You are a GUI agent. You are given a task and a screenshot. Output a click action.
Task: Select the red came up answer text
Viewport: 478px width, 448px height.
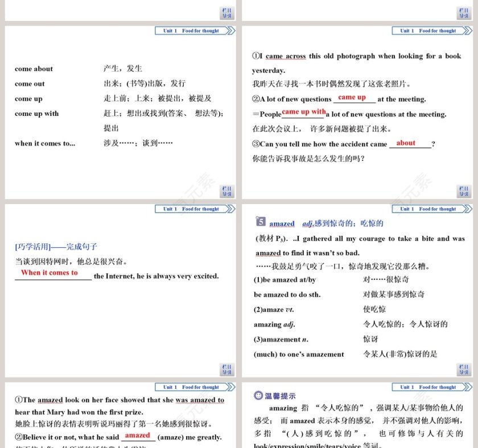(x=353, y=98)
